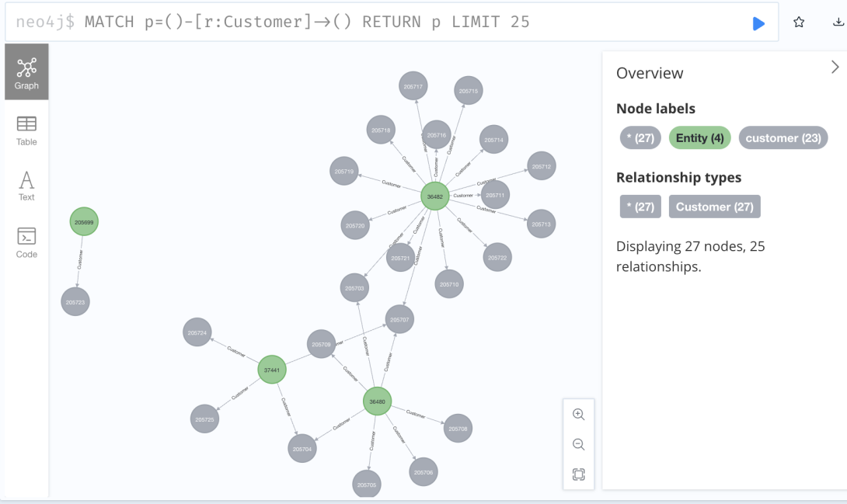Select gray node 205710
This screenshot has width=847, height=504.
point(449,283)
